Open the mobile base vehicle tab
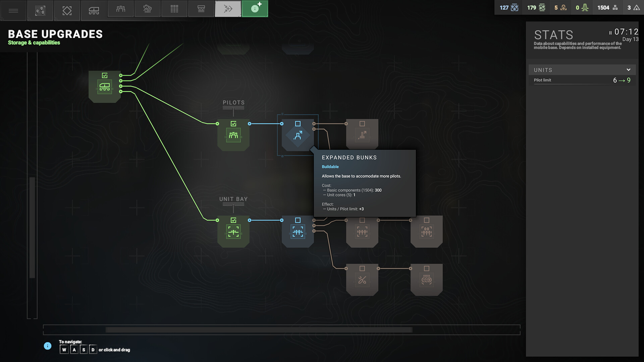 pos(94,10)
